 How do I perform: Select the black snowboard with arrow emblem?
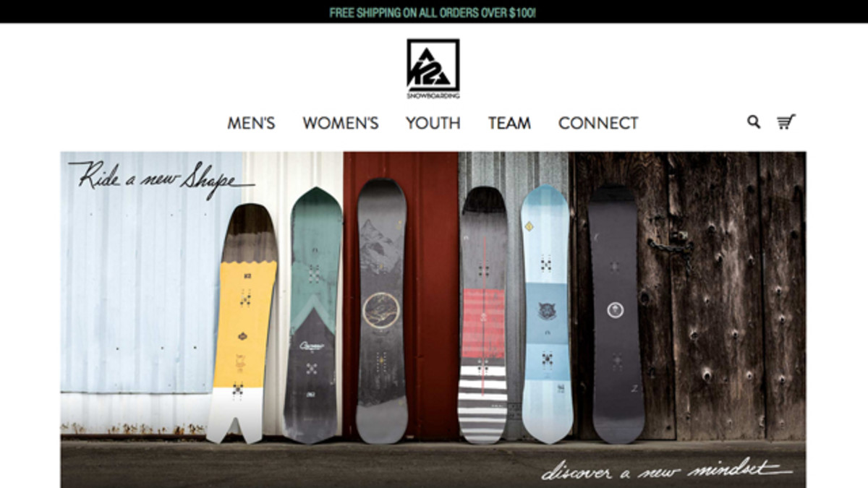(615, 314)
